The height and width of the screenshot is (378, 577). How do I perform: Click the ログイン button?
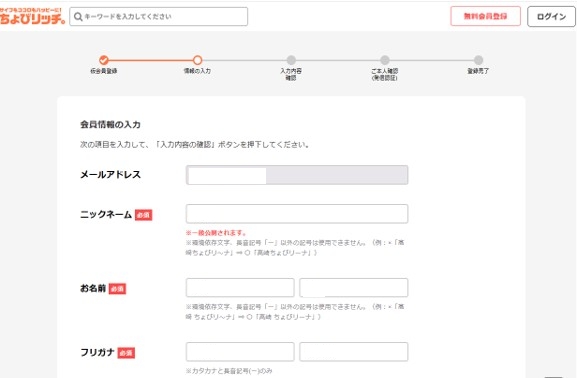click(551, 17)
